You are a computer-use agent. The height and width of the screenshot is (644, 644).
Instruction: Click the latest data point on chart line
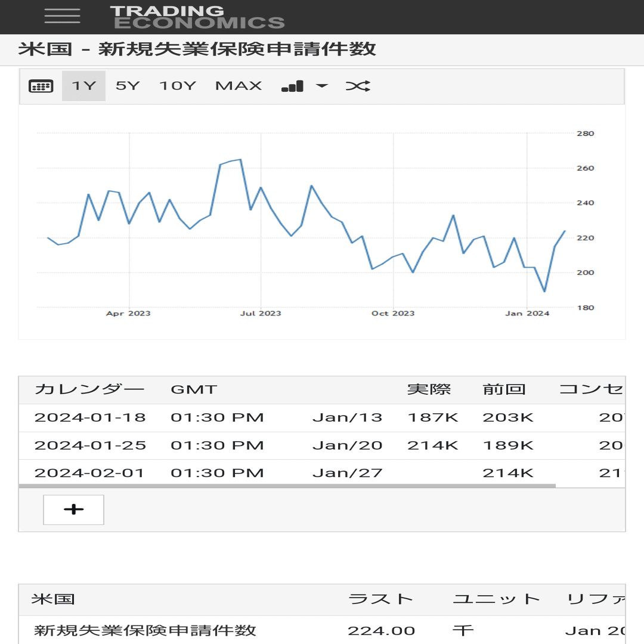click(x=565, y=231)
